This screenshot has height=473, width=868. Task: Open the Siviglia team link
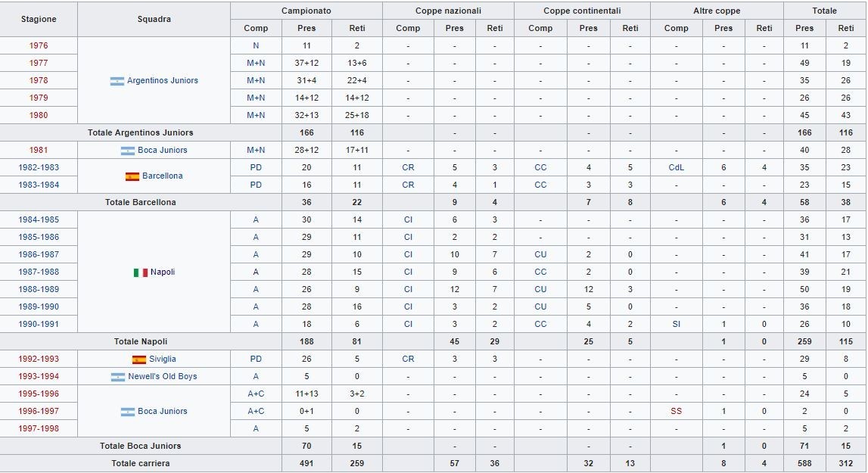click(x=162, y=359)
